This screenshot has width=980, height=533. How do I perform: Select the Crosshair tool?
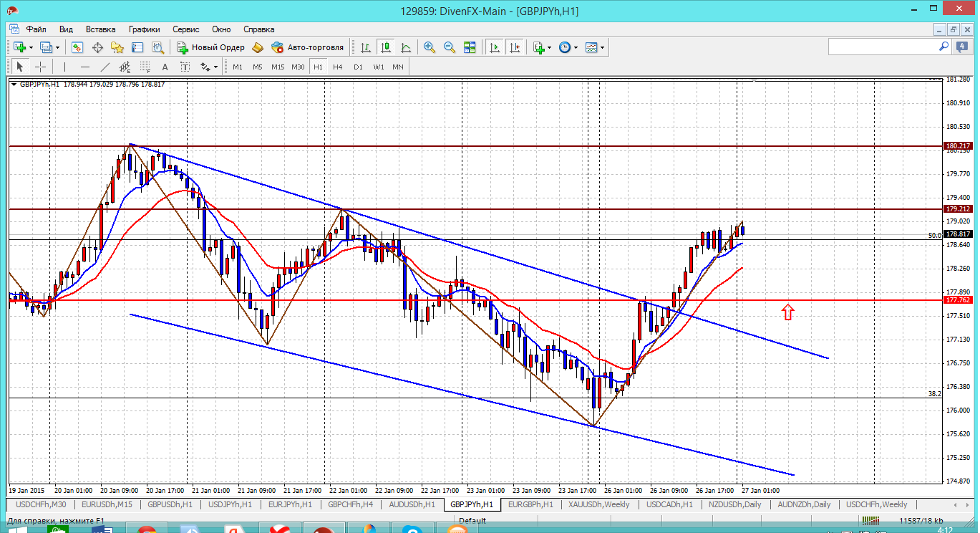tap(41, 67)
